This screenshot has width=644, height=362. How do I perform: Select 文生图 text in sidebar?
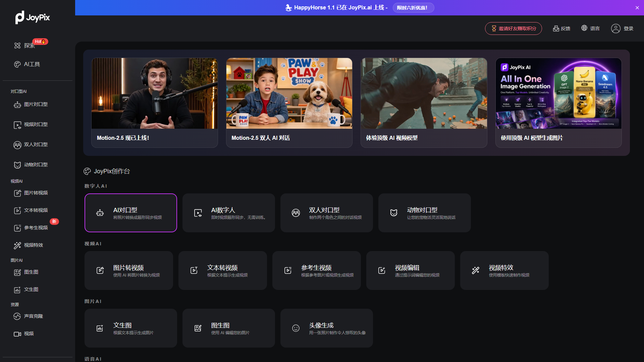tap(31, 290)
